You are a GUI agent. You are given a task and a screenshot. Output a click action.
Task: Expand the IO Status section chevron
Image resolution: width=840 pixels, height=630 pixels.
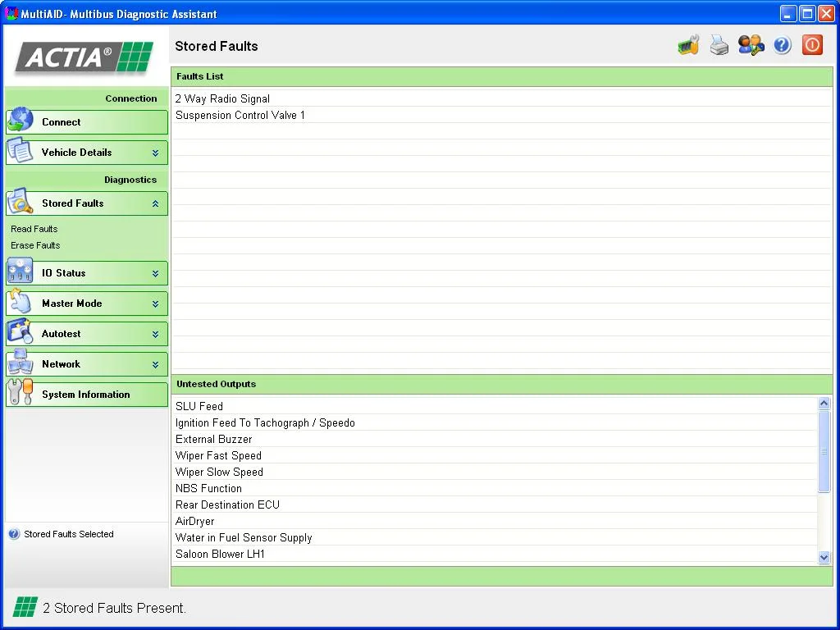[155, 274]
